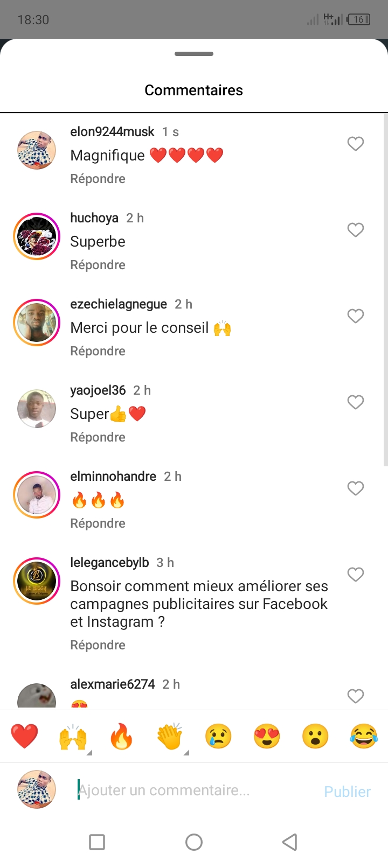Insert the surprised face emoji
This screenshot has height=868, width=388.
(x=315, y=737)
